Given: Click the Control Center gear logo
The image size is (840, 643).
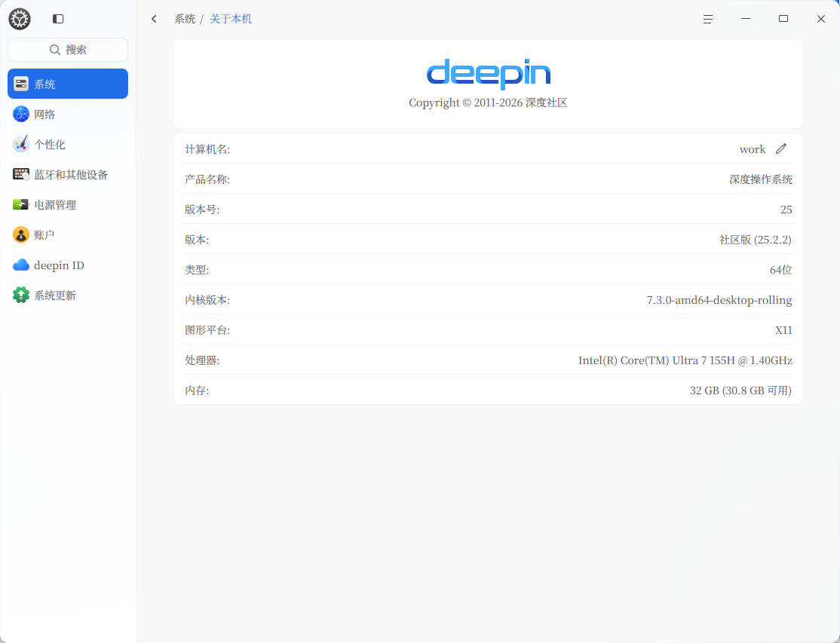Looking at the screenshot, I should pos(20,19).
